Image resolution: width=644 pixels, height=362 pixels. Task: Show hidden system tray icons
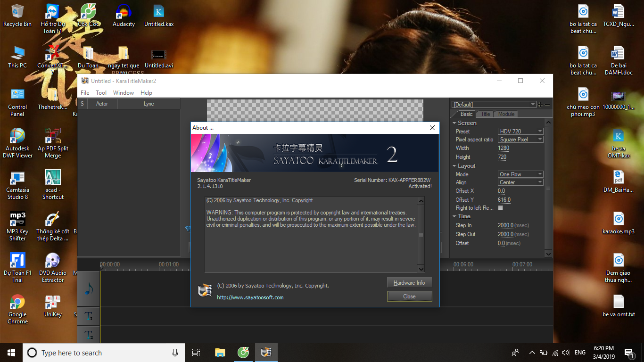[532, 352]
